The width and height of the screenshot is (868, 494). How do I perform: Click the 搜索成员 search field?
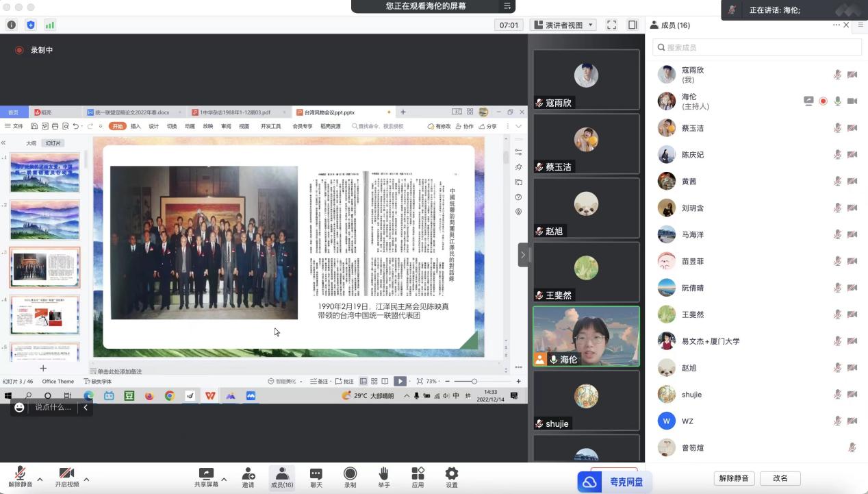point(756,47)
